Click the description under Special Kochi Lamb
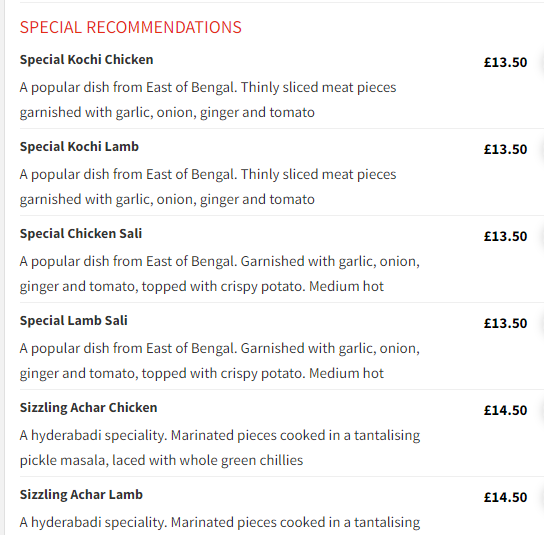The width and height of the screenshot is (544, 535). 208,187
